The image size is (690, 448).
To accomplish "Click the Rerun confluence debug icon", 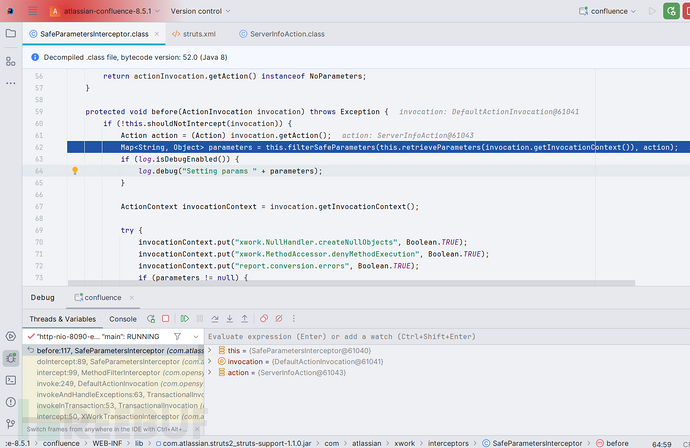I will (151, 319).
